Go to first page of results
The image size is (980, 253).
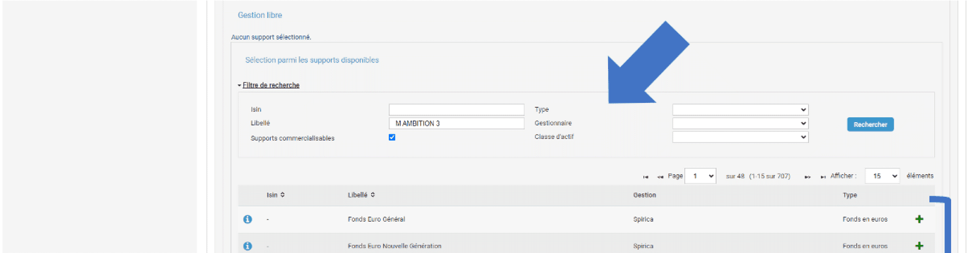coord(646,177)
